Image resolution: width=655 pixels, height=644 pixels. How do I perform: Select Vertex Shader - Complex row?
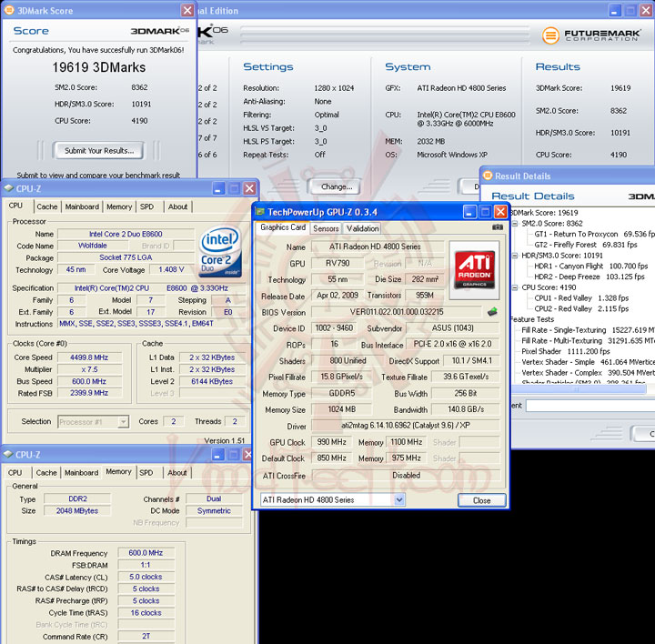(588, 373)
